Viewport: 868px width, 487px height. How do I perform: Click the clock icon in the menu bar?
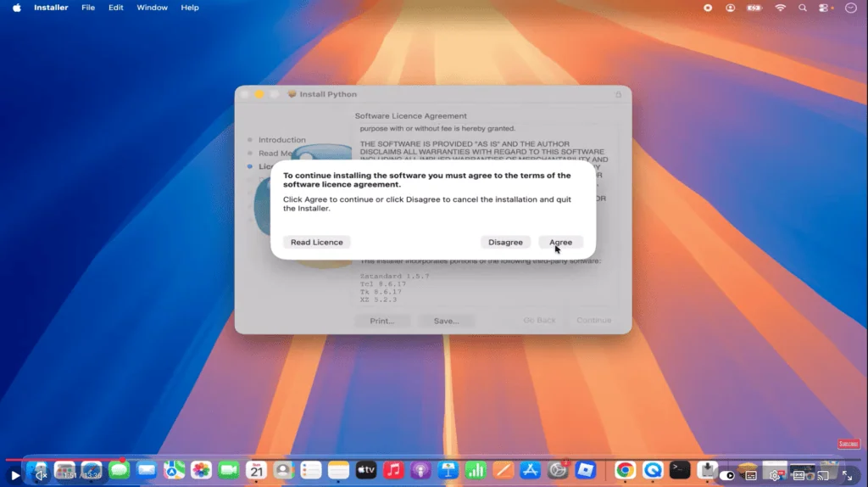[851, 8]
